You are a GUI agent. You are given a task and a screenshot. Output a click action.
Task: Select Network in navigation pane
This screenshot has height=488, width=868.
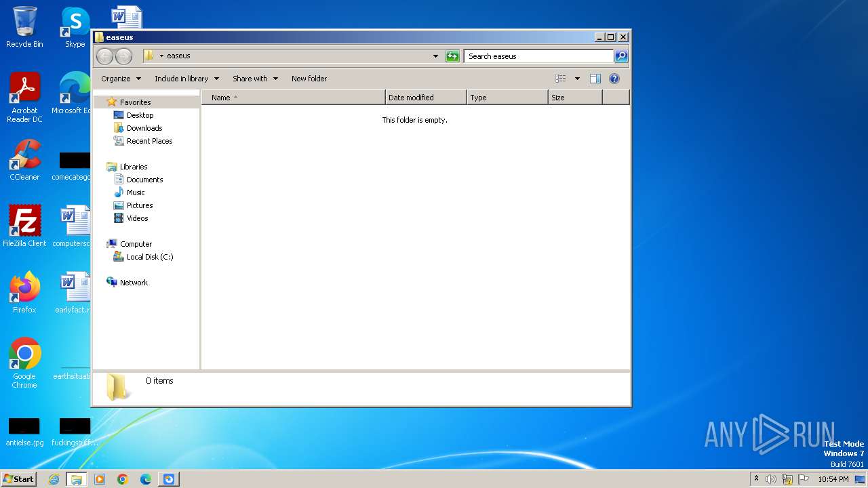[x=134, y=283]
